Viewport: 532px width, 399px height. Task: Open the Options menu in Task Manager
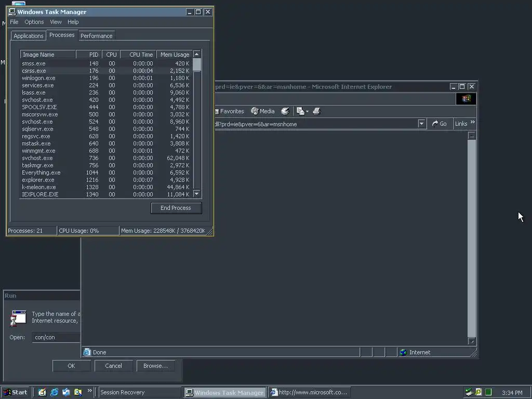(34, 22)
